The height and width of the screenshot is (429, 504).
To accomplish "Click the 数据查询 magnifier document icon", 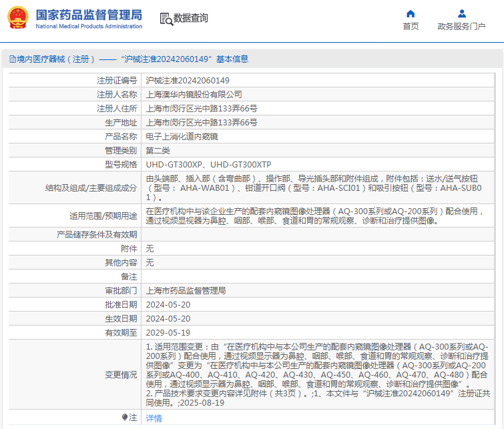I will point(166,19).
